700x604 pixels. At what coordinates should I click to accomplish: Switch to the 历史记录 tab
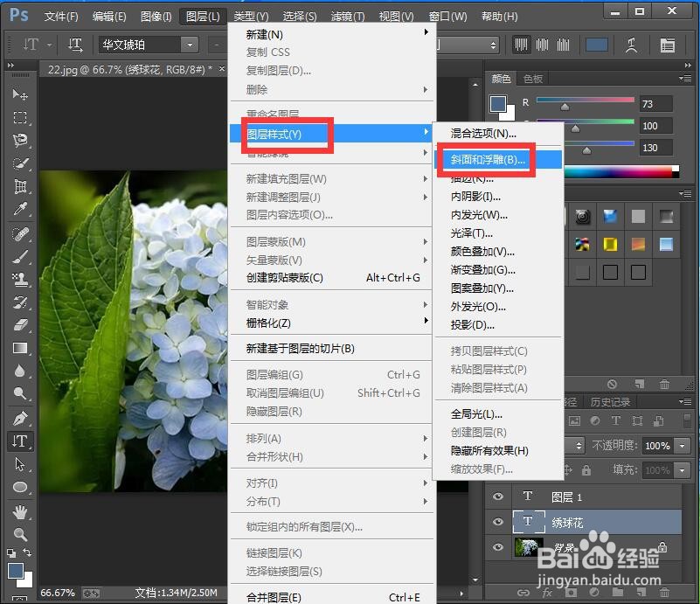(x=610, y=402)
